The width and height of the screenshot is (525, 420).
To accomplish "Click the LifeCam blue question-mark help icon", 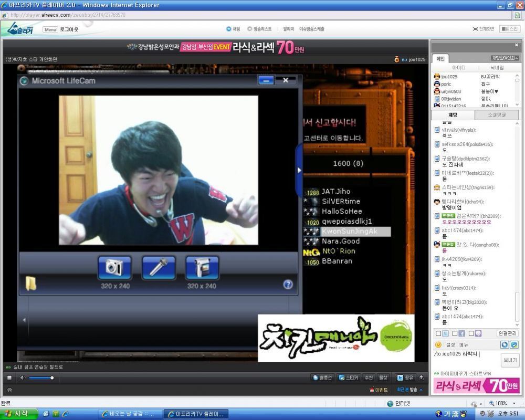I will [x=288, y=285].
